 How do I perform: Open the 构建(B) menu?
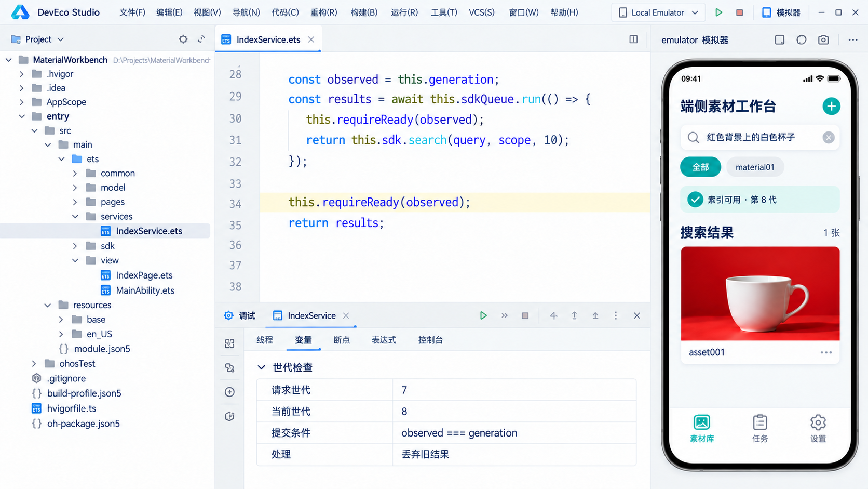pyautogui.click(x=364, y=12)
